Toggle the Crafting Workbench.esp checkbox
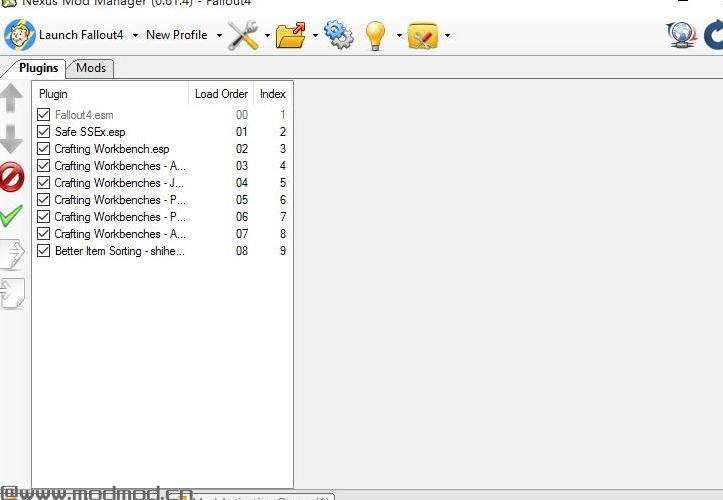The width and height of the screenshot is (723, 500). click(x=43, y=149)
